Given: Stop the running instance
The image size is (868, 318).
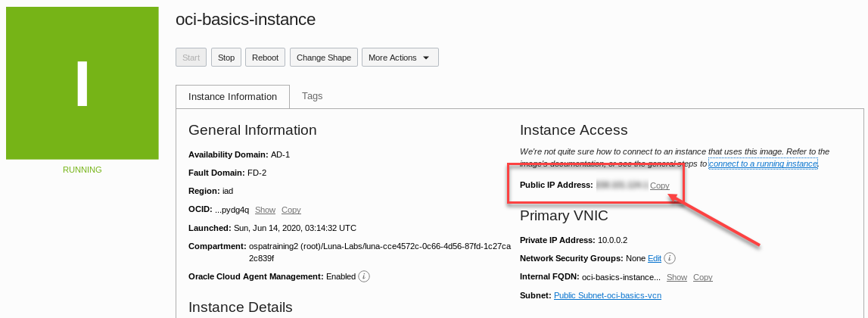Looking at the screenshot, I should point(226,58).
